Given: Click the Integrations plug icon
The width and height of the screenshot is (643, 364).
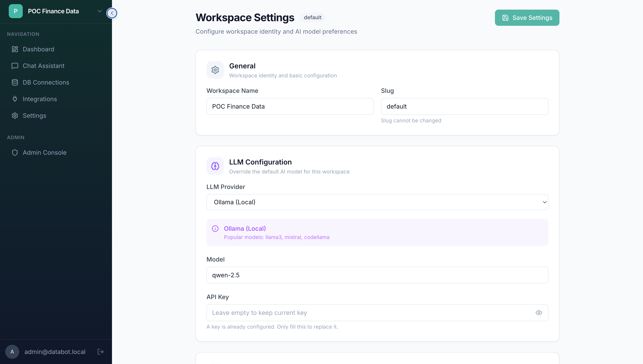Looking at the screenshot, I should point(15,99).
